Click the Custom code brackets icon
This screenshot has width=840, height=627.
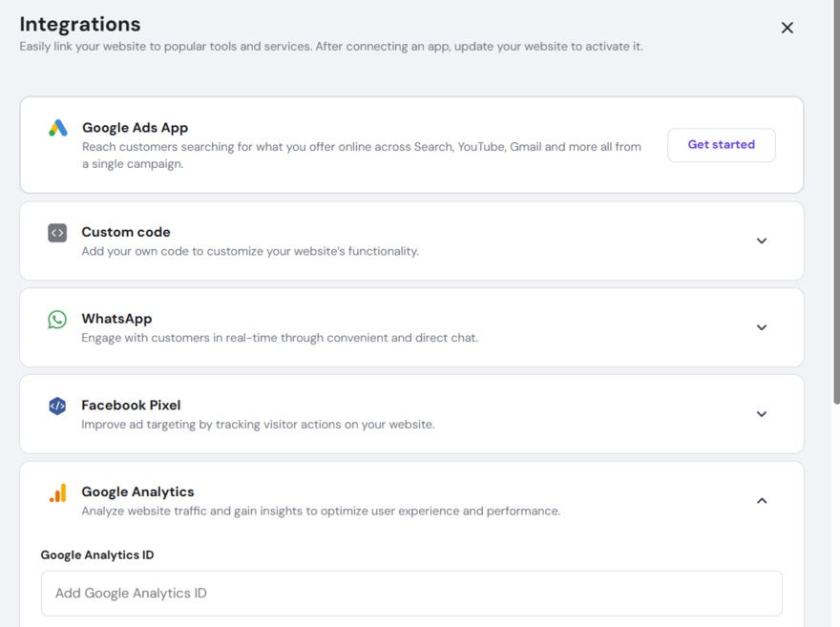point(57,233)
